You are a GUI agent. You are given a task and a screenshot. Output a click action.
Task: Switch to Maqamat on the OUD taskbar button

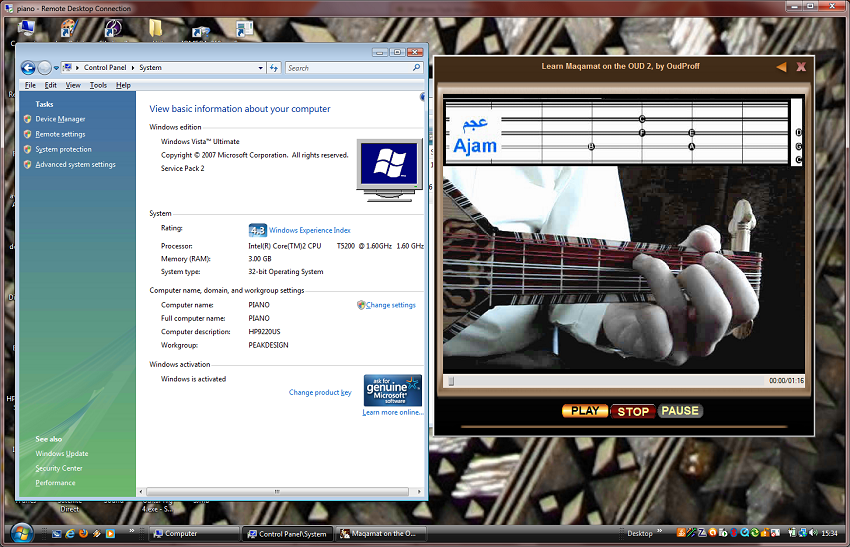[x=381, y=534]
